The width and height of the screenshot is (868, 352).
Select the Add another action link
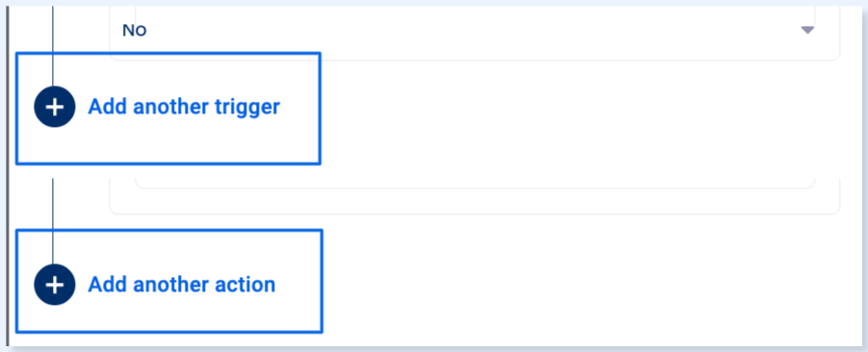click(182, 285)
